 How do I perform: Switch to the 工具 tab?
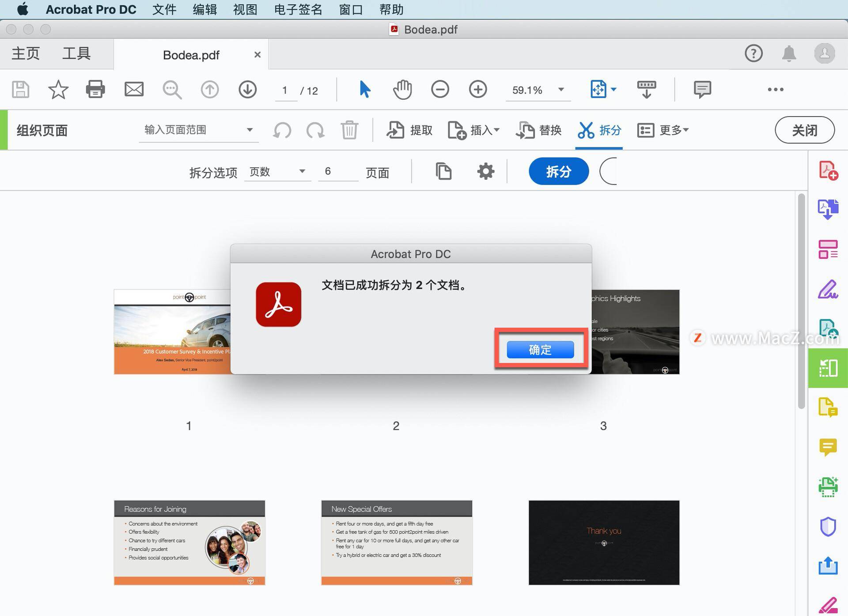[76, 53]
